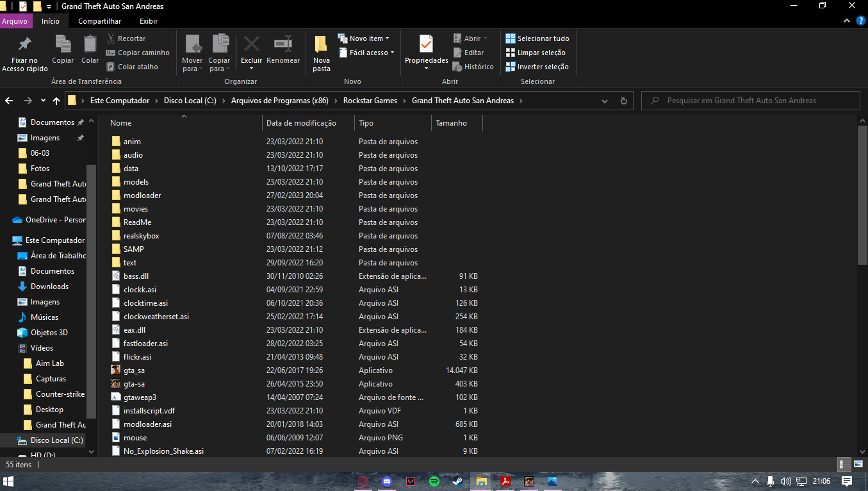Open the Arquivo menu tab
868x491 pixels.
pos(15,21)
